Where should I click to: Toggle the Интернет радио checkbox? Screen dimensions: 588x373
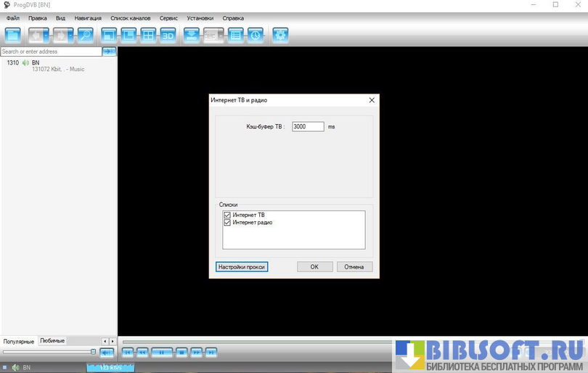pyautogui.click(x=227, y=223)
